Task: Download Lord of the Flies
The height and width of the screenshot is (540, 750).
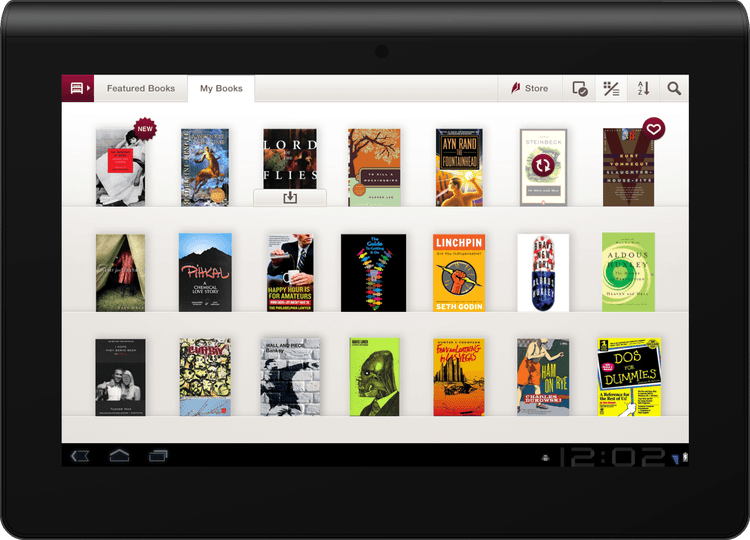Action: point(290,198)
